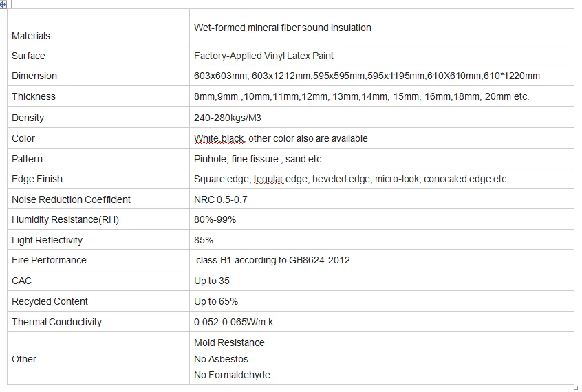
Task: Click the 'Wet-formed mineral fiber sound insulation' text
Action: (282, 28)
